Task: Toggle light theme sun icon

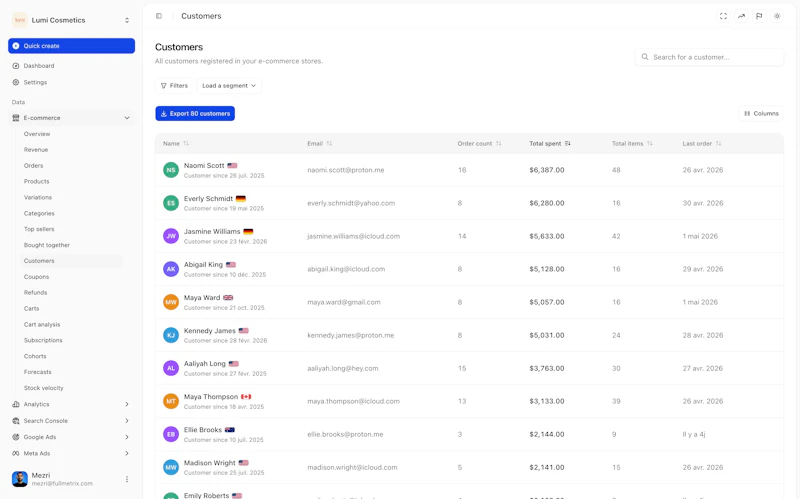Action: point(777,16)
